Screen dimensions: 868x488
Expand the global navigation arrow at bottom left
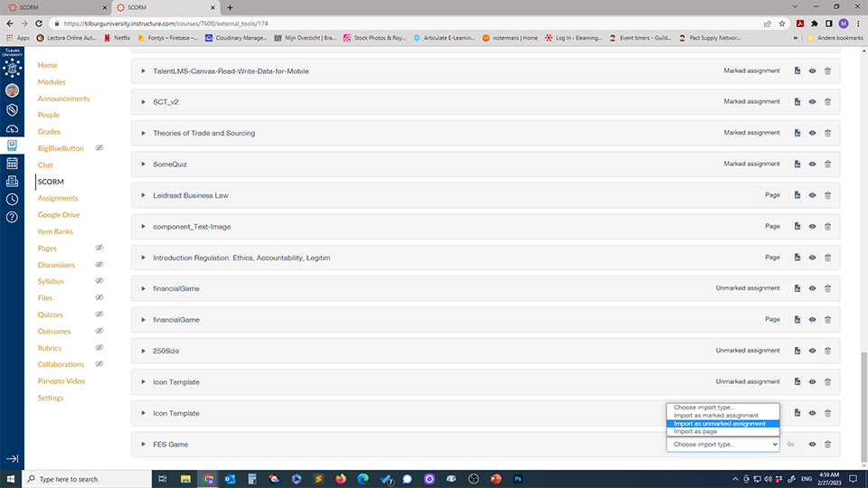(12, 459)
